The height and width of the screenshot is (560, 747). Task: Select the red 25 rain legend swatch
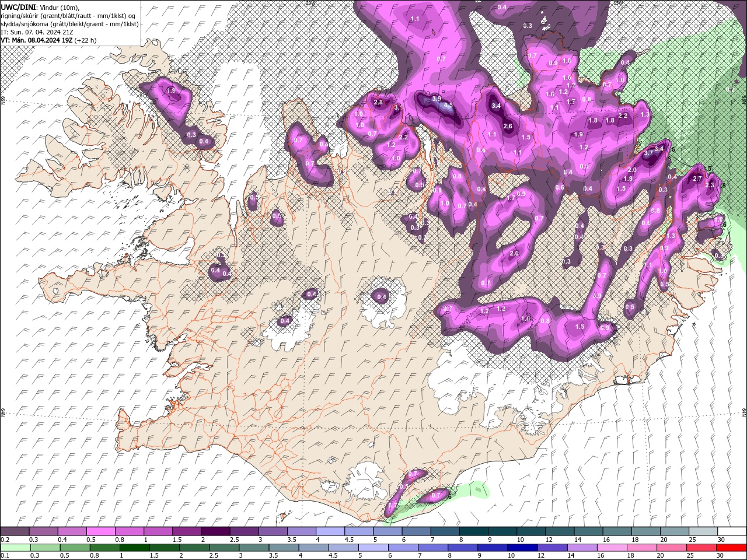coord(701,548)
